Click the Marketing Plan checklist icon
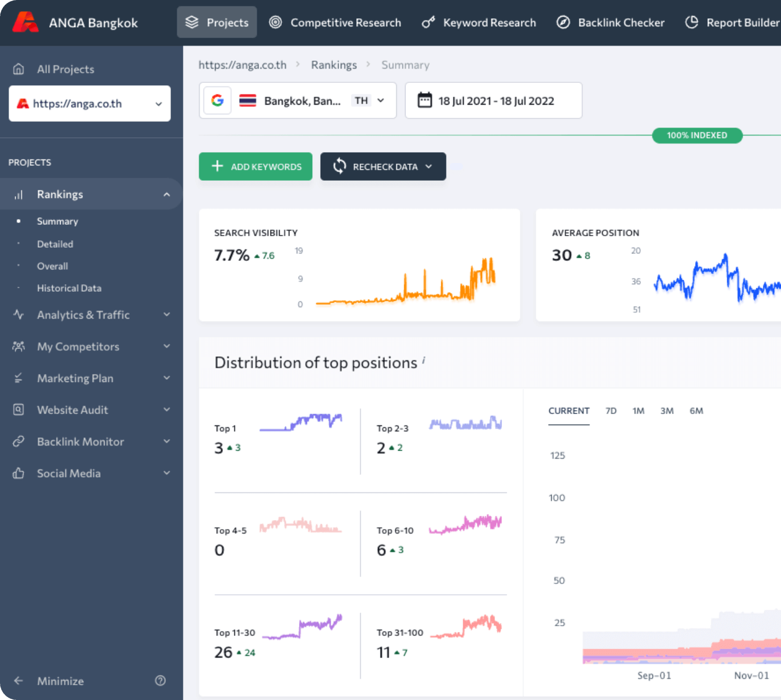The width and height of the screenshot is (781, 700). [x=19, y=378]
